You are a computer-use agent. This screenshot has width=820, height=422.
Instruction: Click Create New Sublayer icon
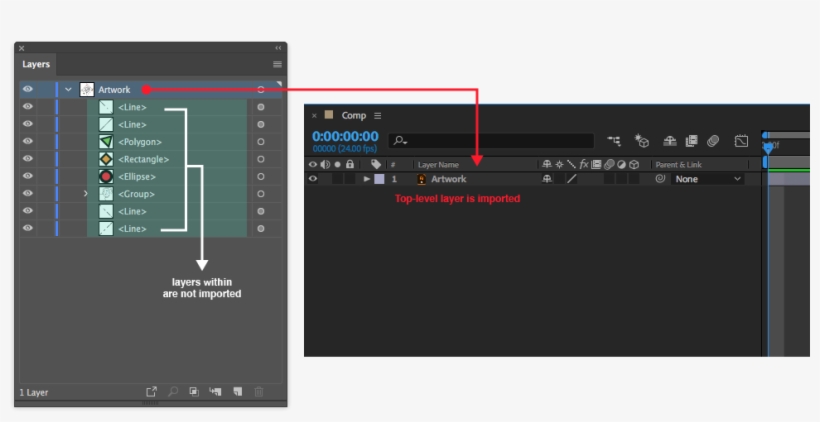click(x=215, y=391)
